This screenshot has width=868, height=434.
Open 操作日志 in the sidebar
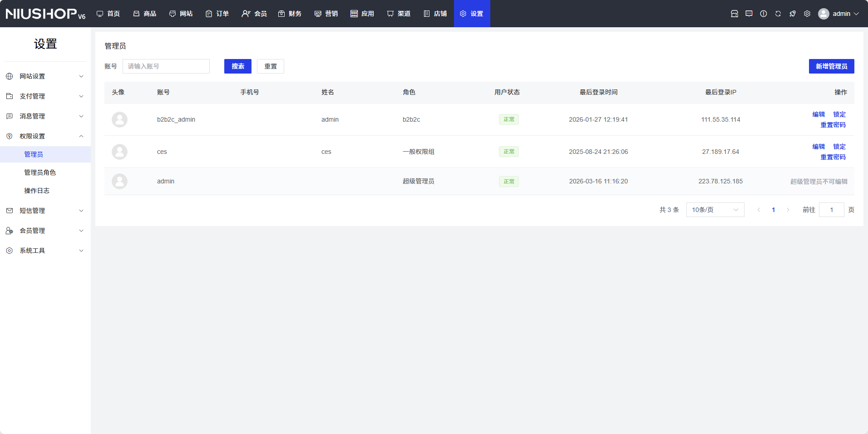37,191
